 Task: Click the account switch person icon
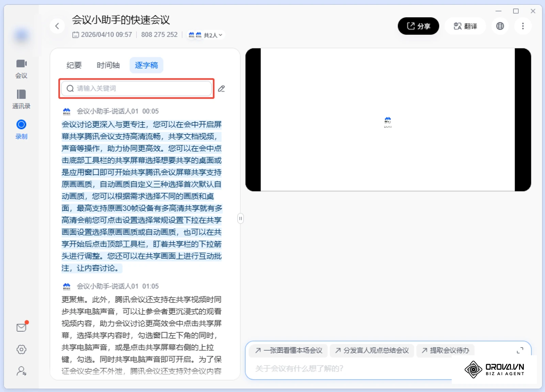pyautogui.click(x=21, y=371)
